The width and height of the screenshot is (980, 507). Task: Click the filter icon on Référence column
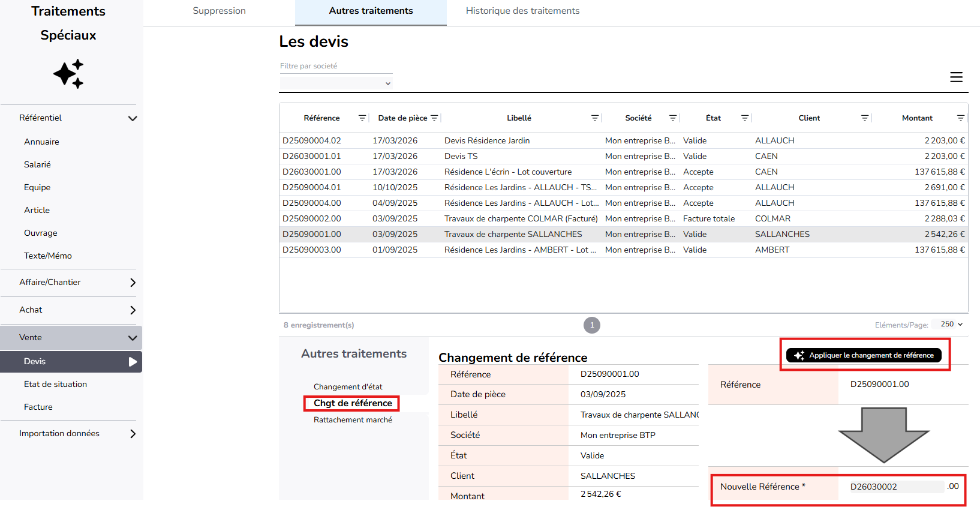click(362, 118)
